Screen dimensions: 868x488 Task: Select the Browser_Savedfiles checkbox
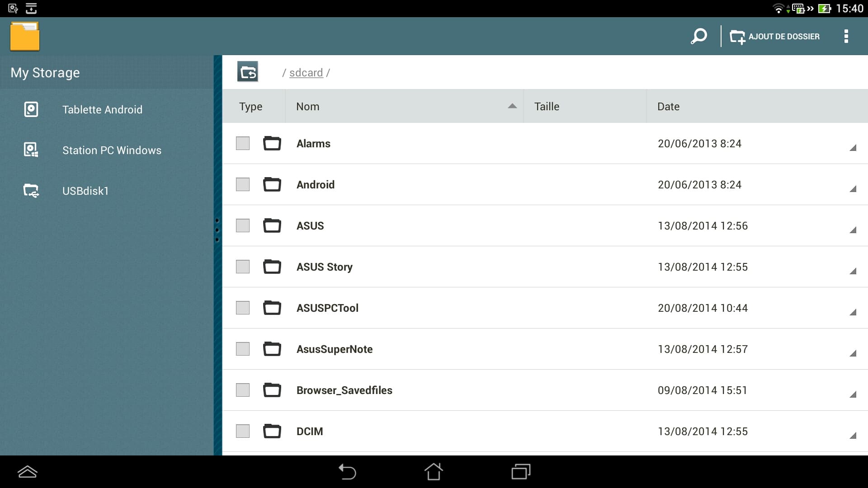pos(243,390)
